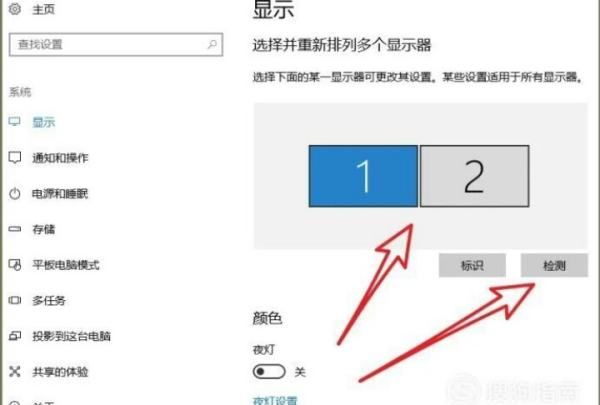Open 投影到这台电脑 projection icon
Viewport: 600px width, 405px height.
click(x=15, y=336)
